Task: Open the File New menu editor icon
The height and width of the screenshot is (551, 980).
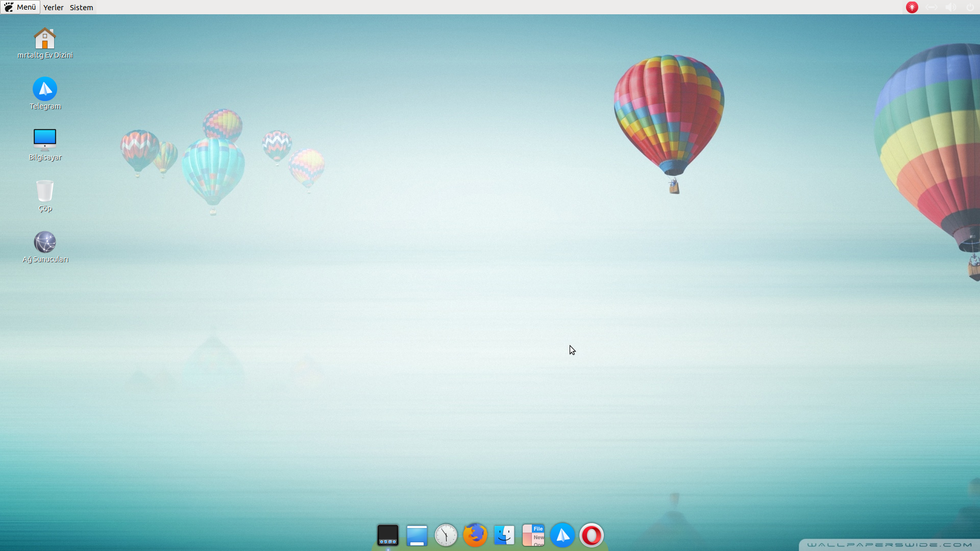Action: [533, 535]
